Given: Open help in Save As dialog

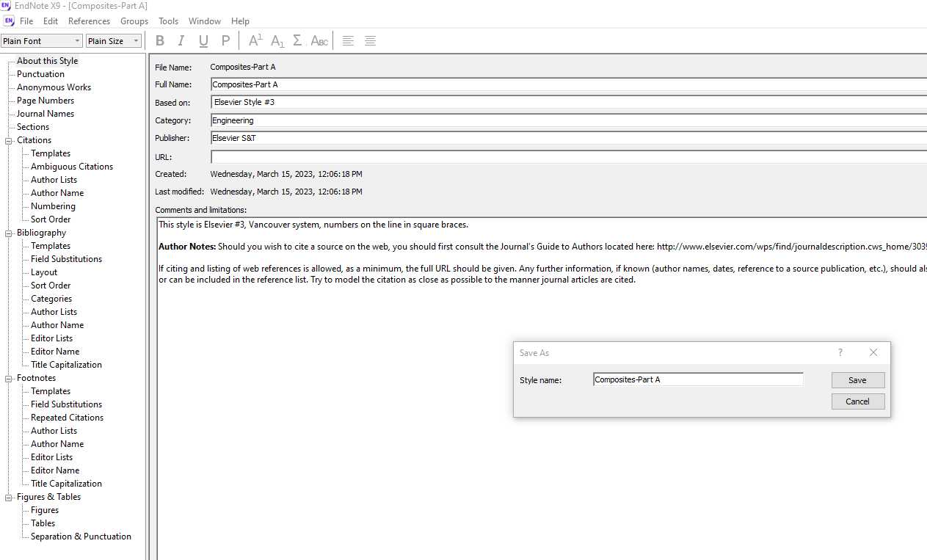Looking at the screenshot, I should (x=840, y=353).
